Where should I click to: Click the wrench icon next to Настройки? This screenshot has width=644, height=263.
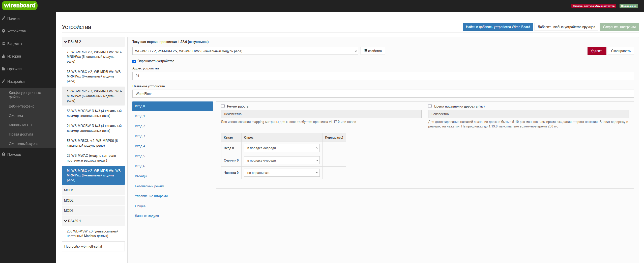[x=4, y=81]
